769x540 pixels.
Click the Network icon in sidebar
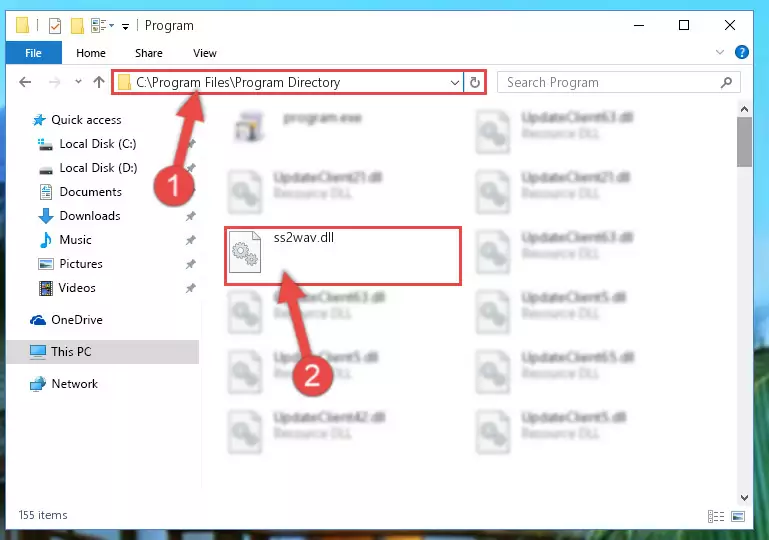click(x=38, y=384)
